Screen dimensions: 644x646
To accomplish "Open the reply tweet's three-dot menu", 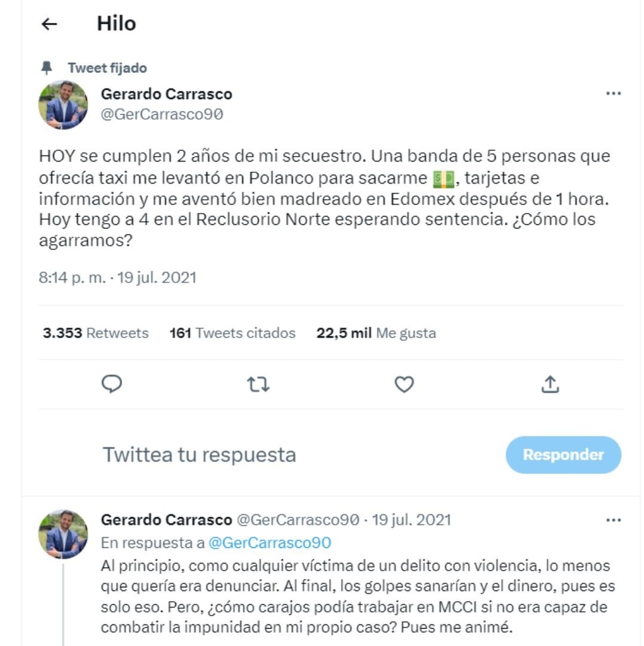I will pos(613,520).
